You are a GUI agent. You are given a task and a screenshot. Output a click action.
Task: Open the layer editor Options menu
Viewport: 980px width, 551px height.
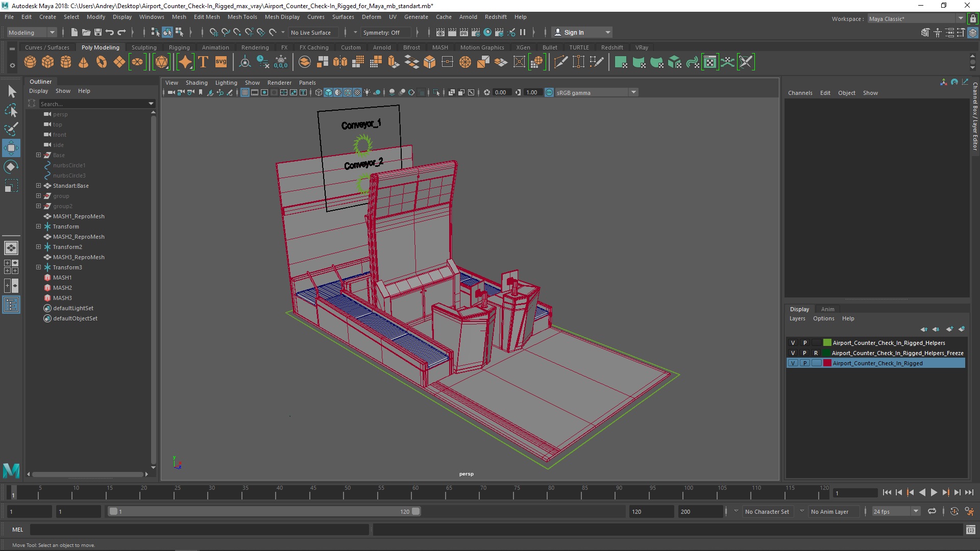tap(823, 318)
